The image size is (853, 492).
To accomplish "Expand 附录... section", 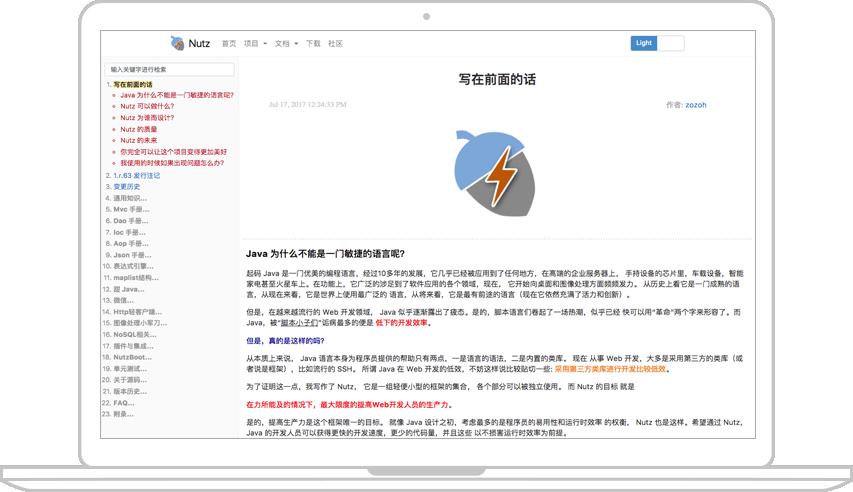I will pos(123,414).
